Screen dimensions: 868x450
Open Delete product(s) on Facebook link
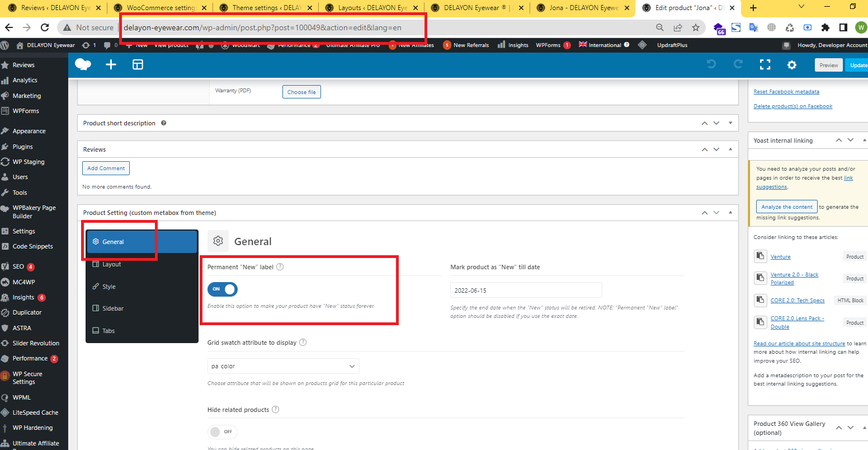click(x=793, y=106)
